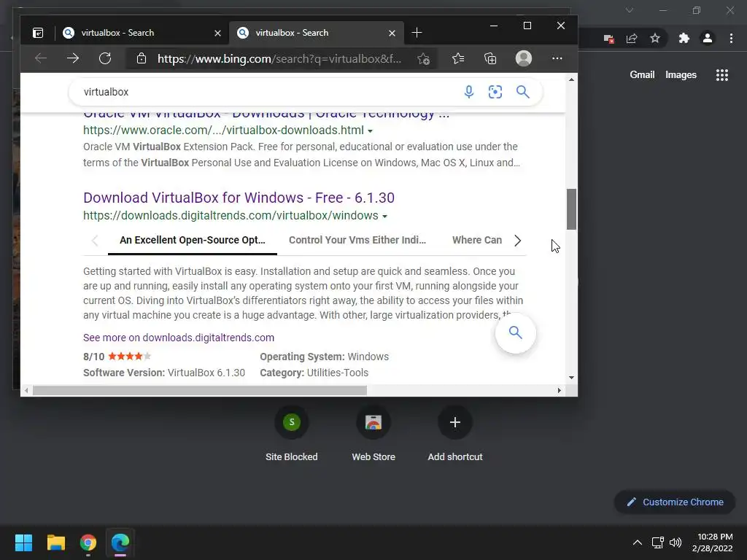Open new tab in Edge
Viewport: 747px width, 560px height.
click(417, 33)
